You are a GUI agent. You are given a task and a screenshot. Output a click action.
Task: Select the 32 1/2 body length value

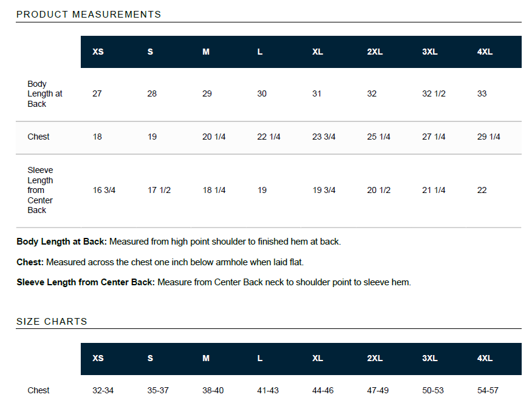(x=434, y=93)
